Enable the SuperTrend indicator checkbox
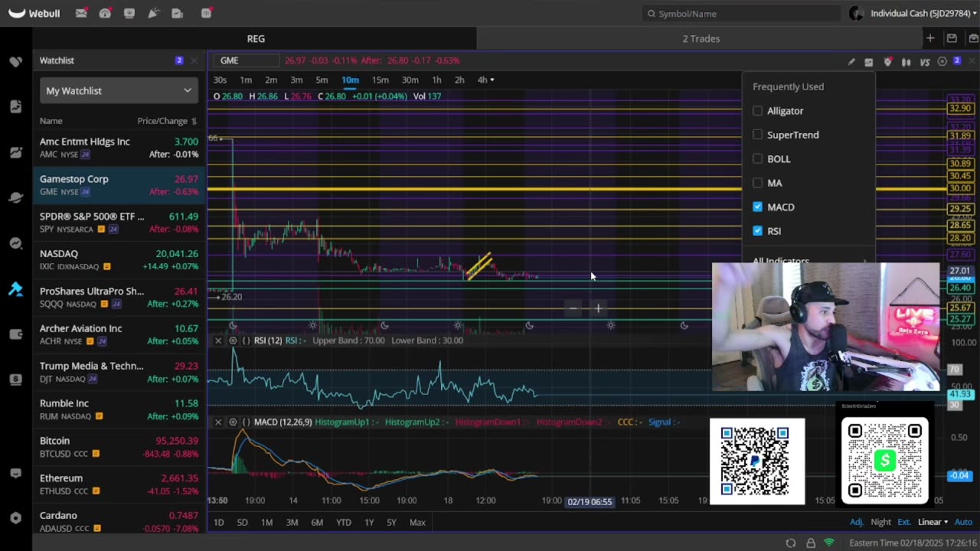This screenshot has height=551, width=980. point(758,135)
